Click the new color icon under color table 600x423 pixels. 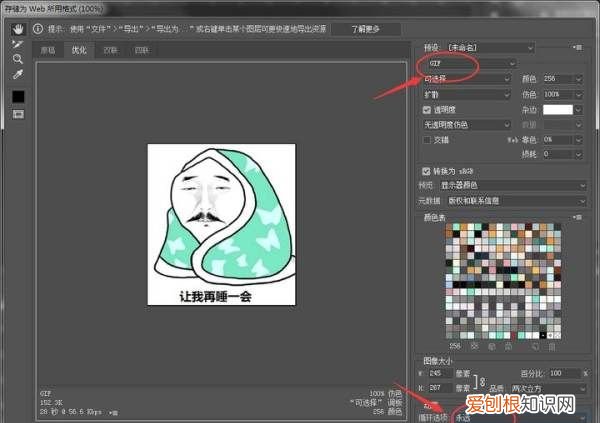point(535,347)
